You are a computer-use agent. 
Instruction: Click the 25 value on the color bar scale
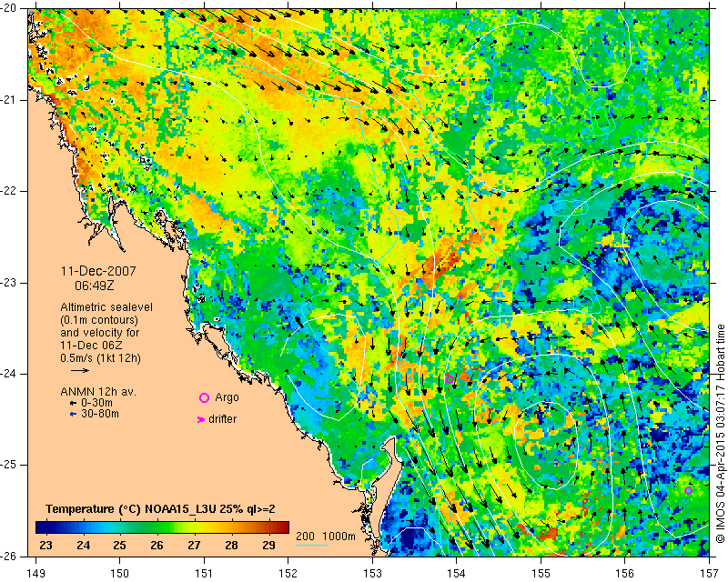pos(120,546)
